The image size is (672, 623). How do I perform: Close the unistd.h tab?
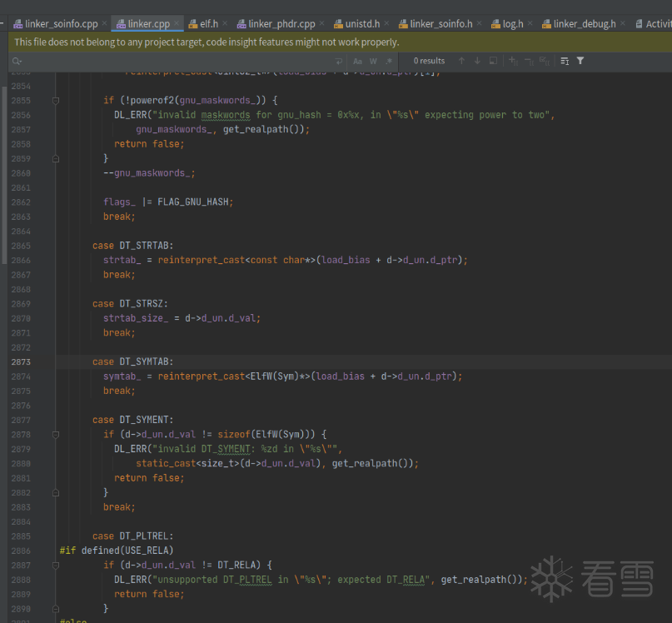pos(386,24)
